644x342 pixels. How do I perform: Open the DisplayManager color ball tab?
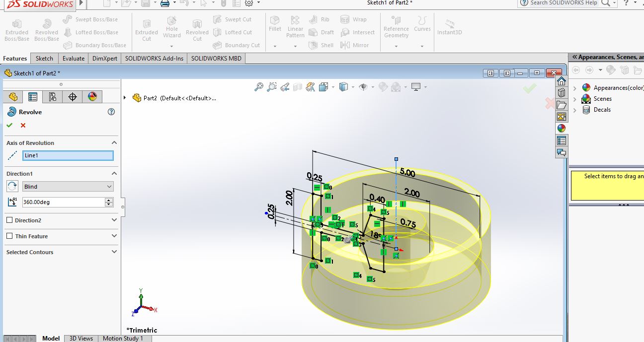tap(92, 96)
